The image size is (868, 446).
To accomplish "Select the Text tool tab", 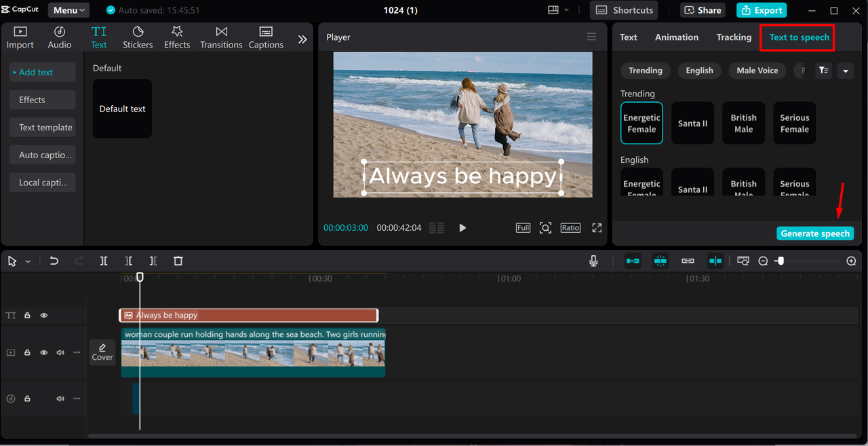I will coord(99,38).
